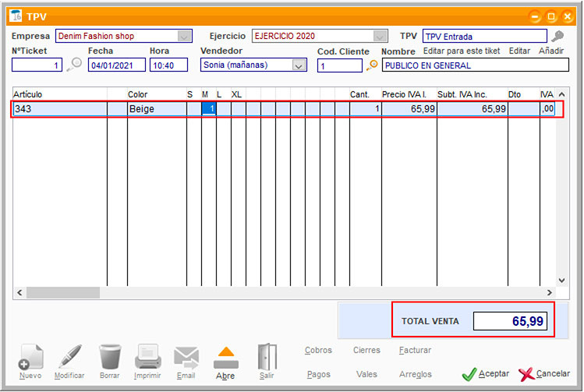Close the TPV window
584x392 pixels.
(x=568, y=16)
